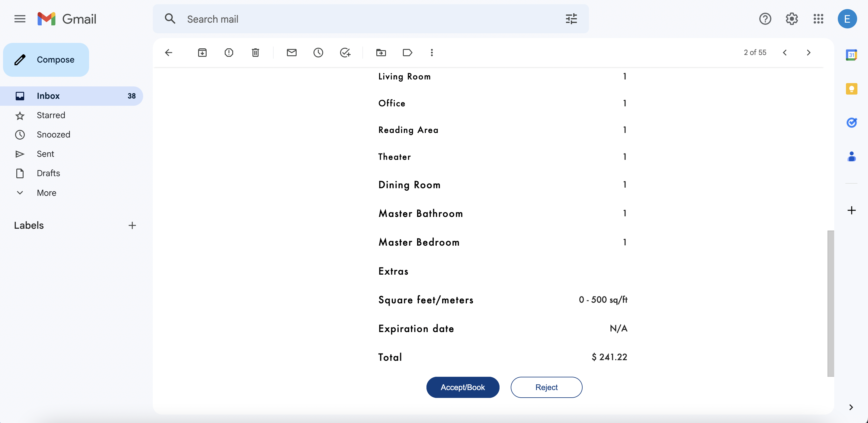868x423 pixels.
Task: Click the Reject button
Action: coord(546,387)
